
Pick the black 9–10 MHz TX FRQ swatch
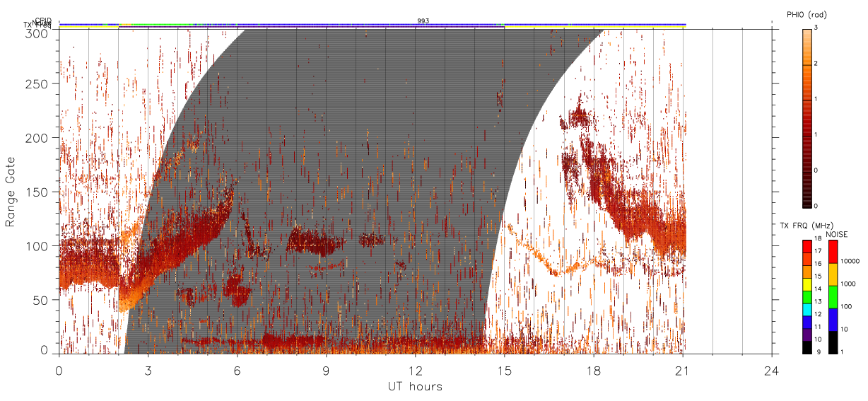(x=807, y=346)
